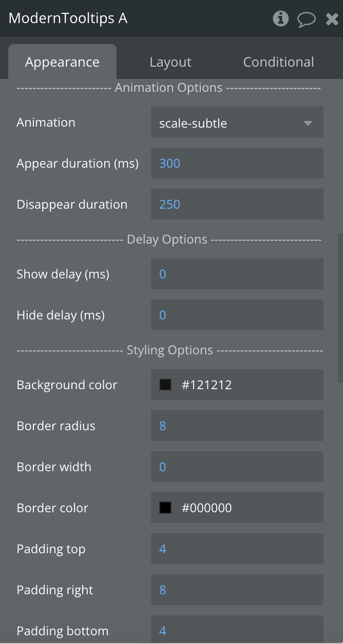Click the Appear duration field showing 300
Viewport: 343px width, 644px height.
237,163
